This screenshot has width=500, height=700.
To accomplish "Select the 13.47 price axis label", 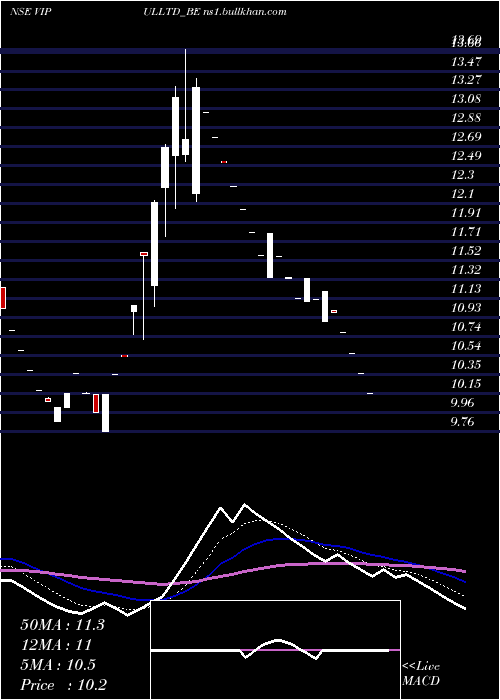I will point(466,62).
